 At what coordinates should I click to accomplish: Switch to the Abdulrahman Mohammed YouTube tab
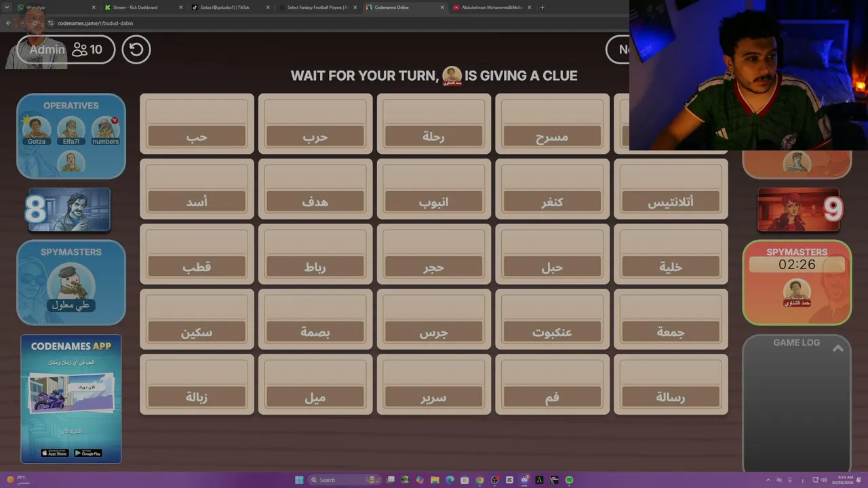pyautogui.click(x=491, y=7)
